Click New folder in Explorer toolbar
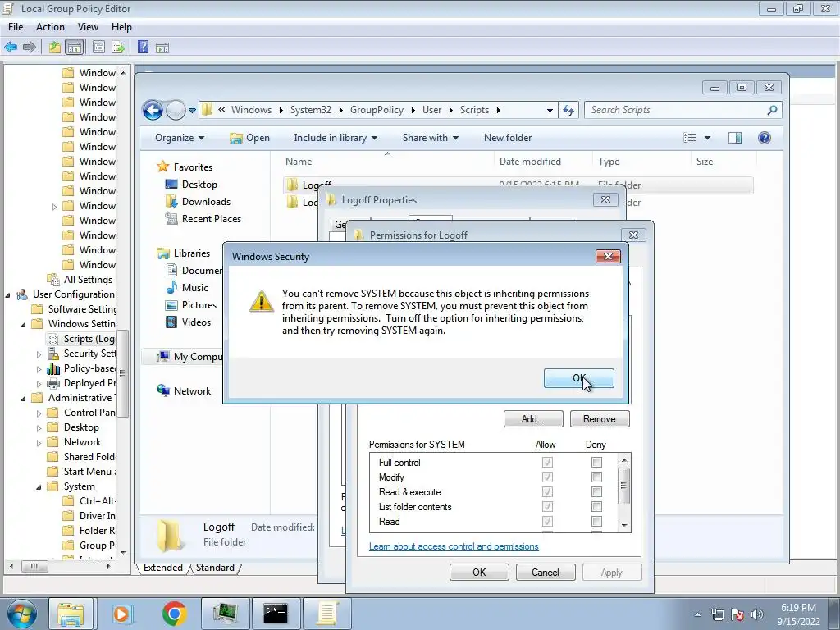The height and width of the screenshot is (630, 840). point(508,138)
